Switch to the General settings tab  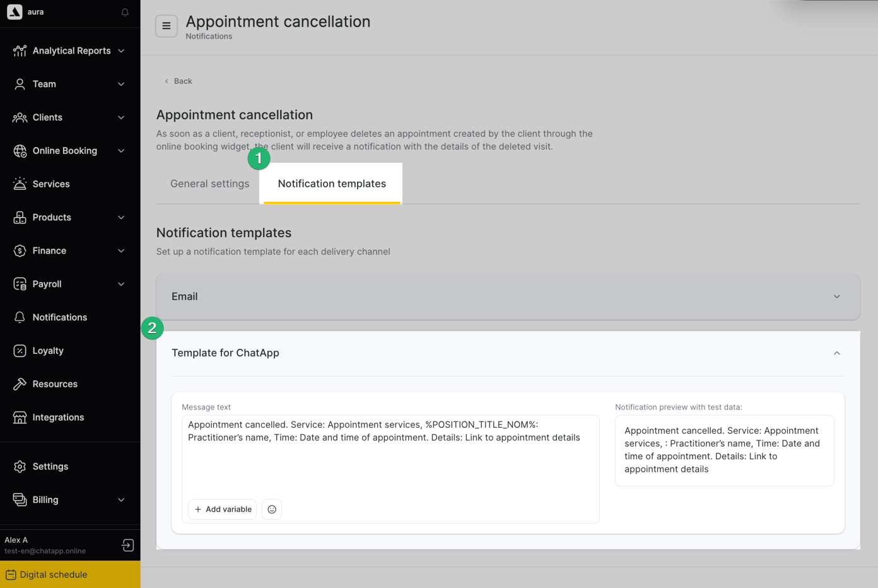coord(210,184)
